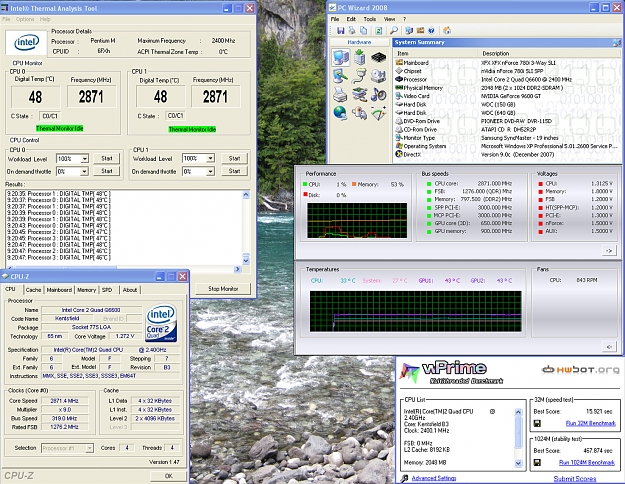Viewport: 625px width, 484px height.
Task: Click scroll down arrow of Results log
Action: 246,260
